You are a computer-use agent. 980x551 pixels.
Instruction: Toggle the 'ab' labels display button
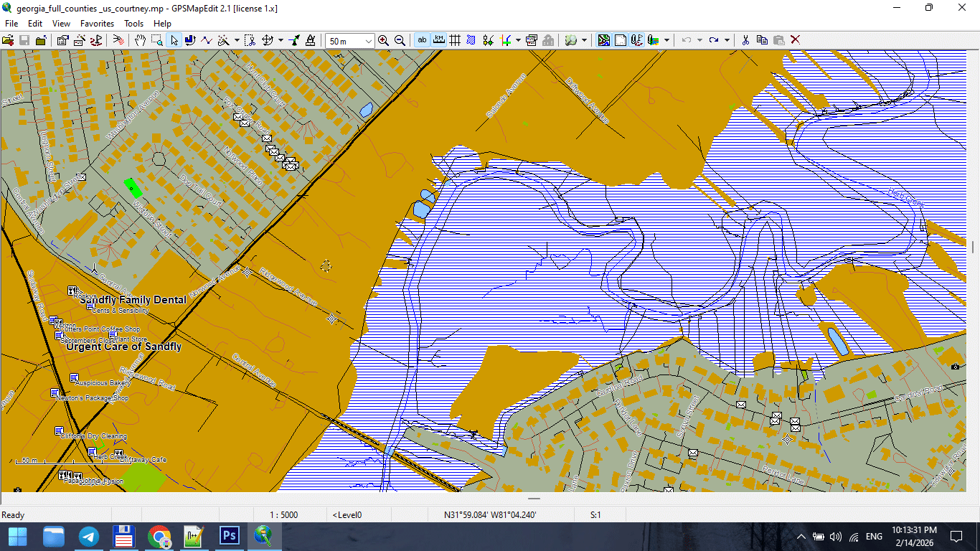pyautogui.click(x=422, y=40)
